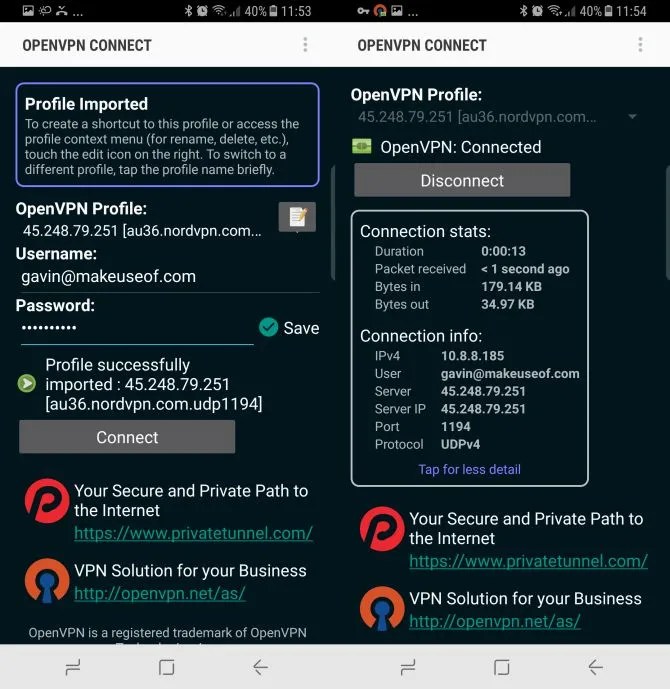This screenshot has height=689, width=670.
Task: Expand the OpenVPN Profile dropdown on right screen
Action: click(x=632, y=116)
